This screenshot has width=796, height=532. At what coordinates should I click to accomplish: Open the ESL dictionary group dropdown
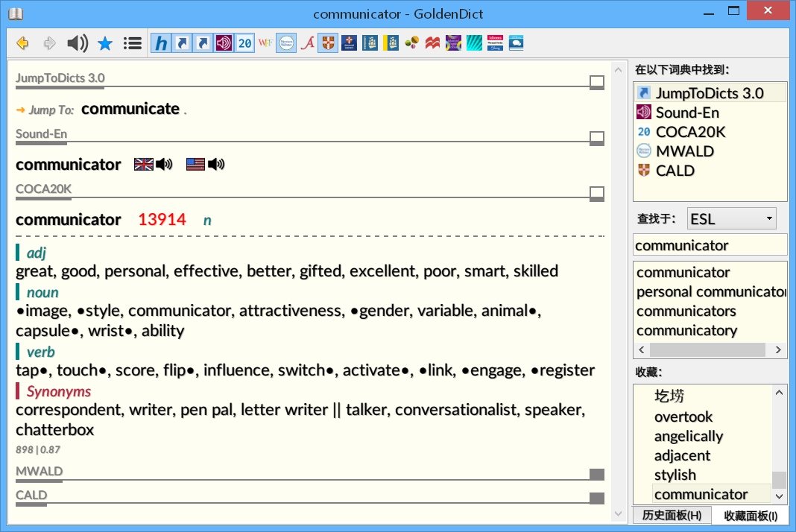pos(731,219)
